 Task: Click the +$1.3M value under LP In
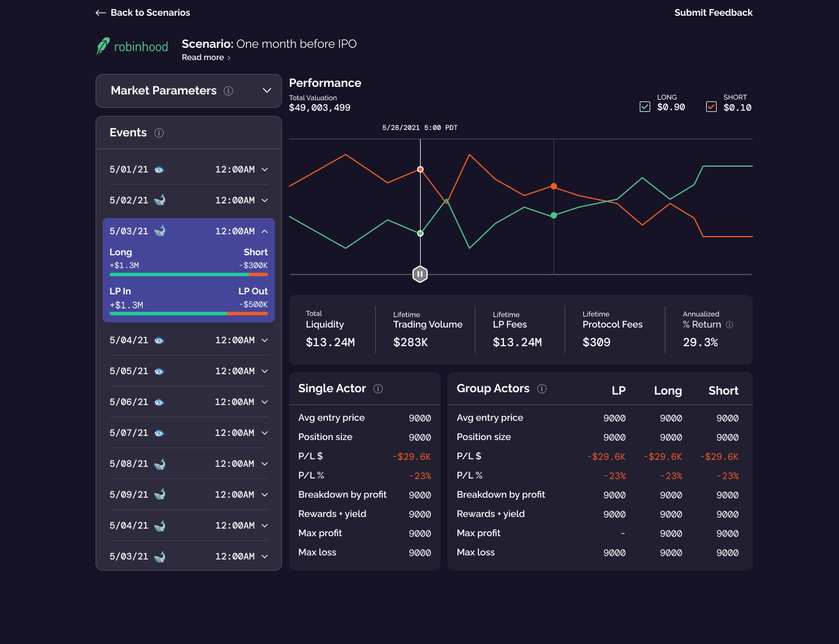tap(126, 305)
